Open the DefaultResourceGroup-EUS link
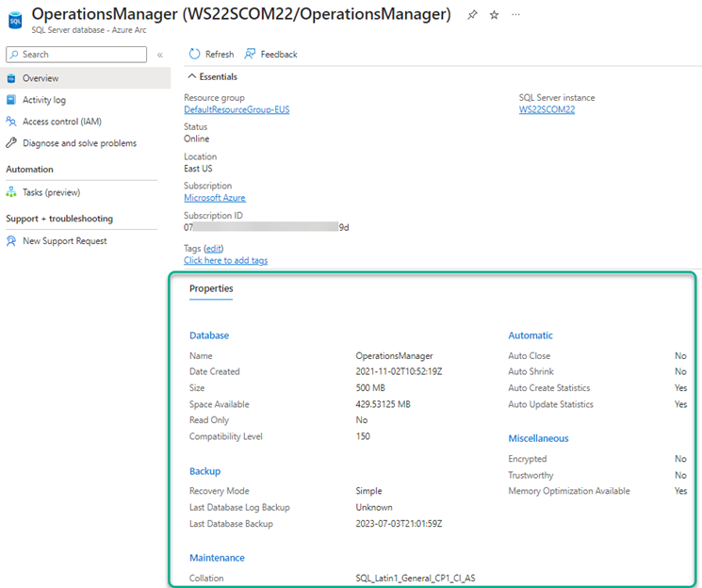Screen dimensions: 702x588 pyautogui.click(x=237, y=109)
